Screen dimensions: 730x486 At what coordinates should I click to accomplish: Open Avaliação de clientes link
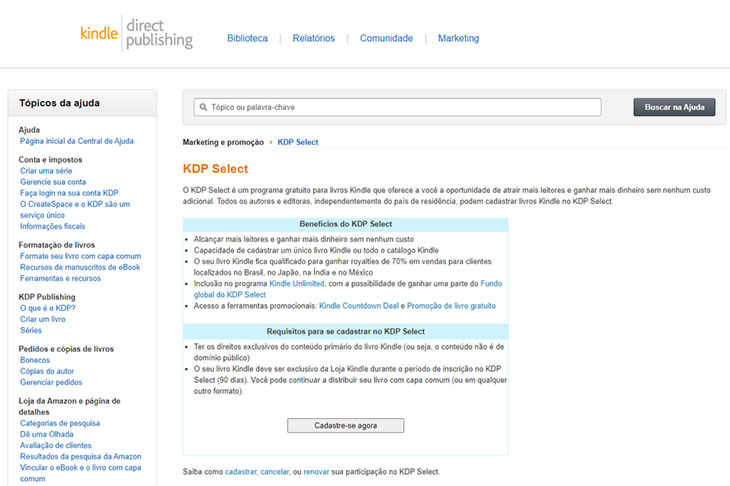pyautogui.click(x=56, y=446)
